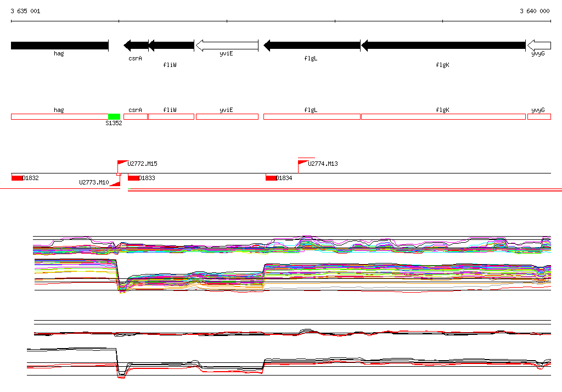Viewport: 562px width, 392px height.
Task: Select the fliW black gene arrow
Action: pos(171,46)
